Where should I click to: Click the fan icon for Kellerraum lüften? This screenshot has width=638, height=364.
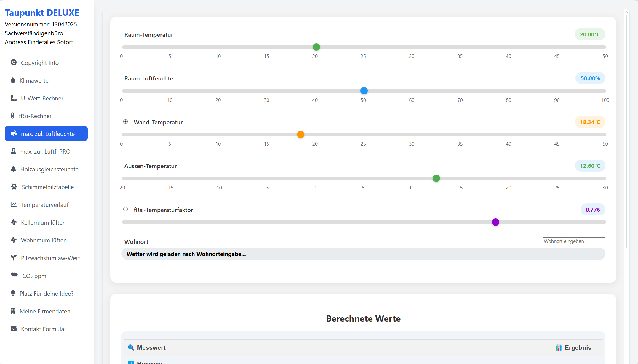point(14,222)
